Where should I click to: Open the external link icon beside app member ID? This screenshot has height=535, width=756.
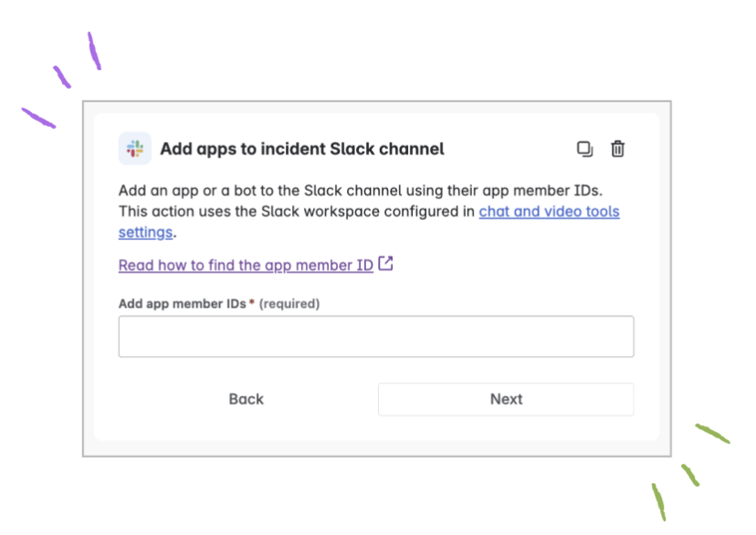tap(385, 264)
